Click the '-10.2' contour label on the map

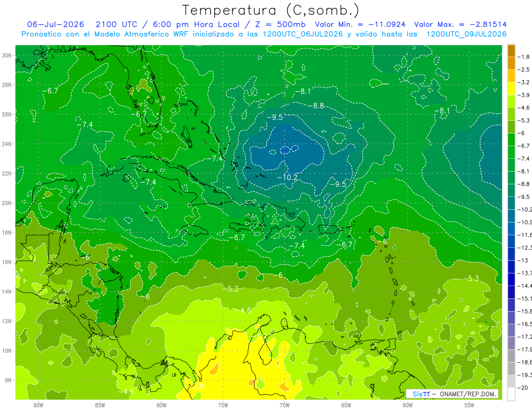coord(287,177)
